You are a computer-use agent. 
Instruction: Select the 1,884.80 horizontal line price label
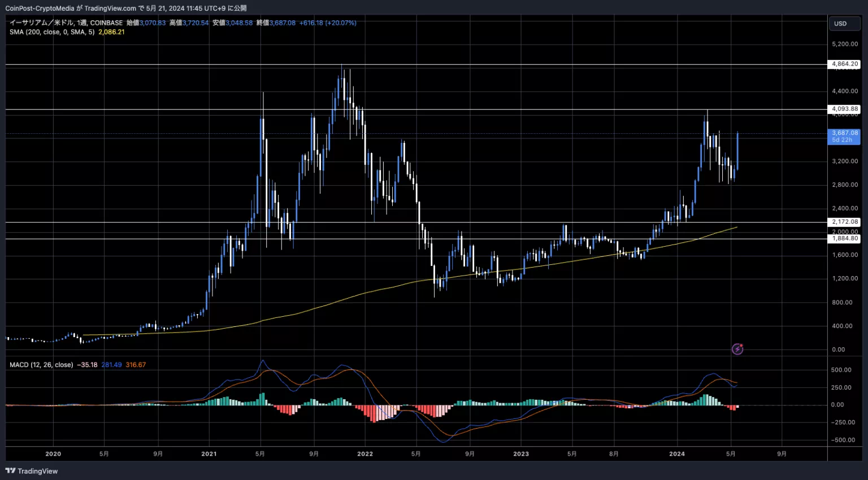coord(845,238)
